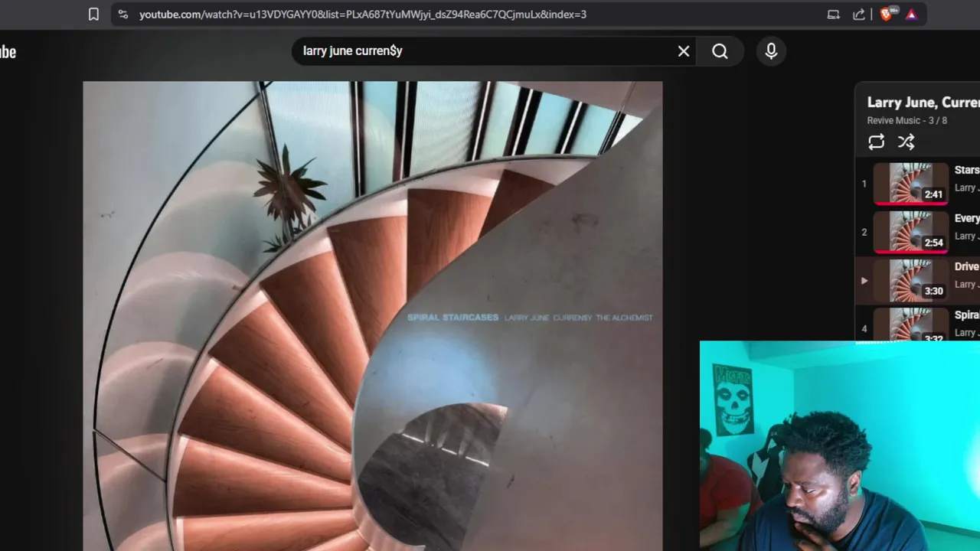The width and height of the screenshot is (980, 551).
Task: Click the YouTube logo
Action: (x=8, y=52)
